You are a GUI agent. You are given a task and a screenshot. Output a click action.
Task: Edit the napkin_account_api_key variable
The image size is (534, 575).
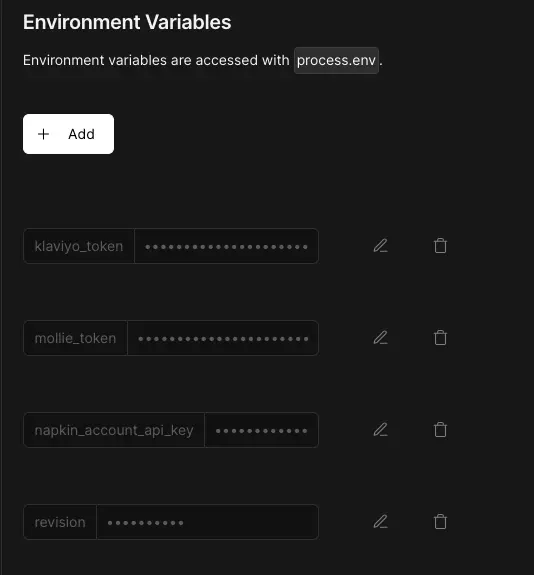(x=381, y=430)
